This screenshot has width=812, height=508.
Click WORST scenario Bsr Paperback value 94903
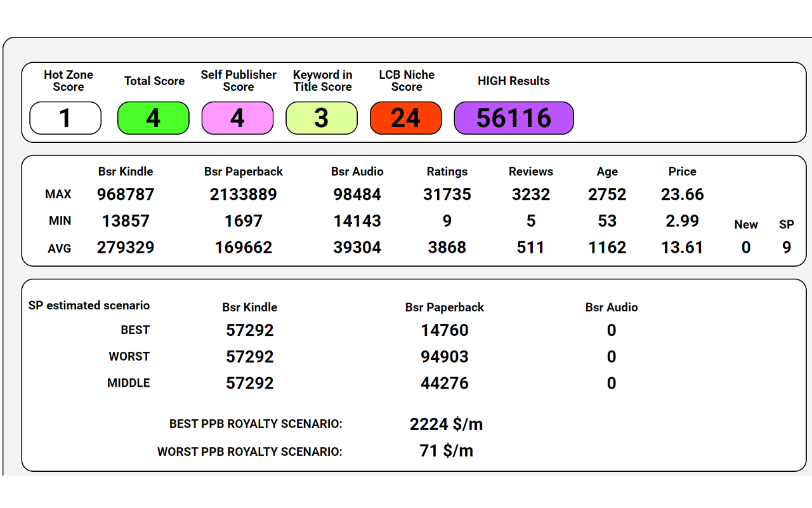pos(445,357)
